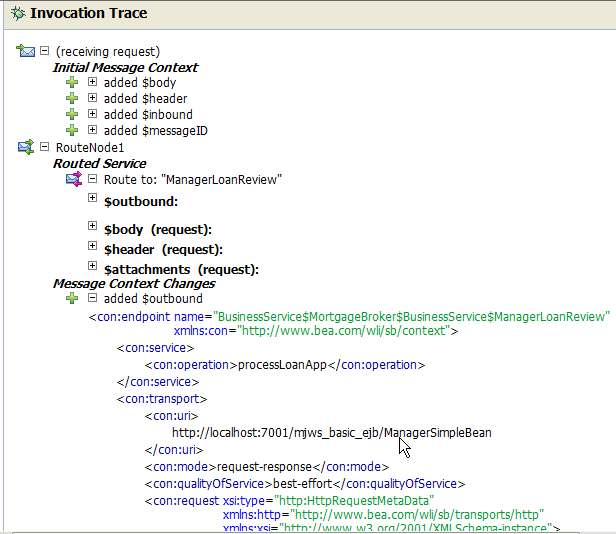Click the Route to ManagerLoanReview icon
Viewport: 616px width, 534px height.
[x=74, y=180]
